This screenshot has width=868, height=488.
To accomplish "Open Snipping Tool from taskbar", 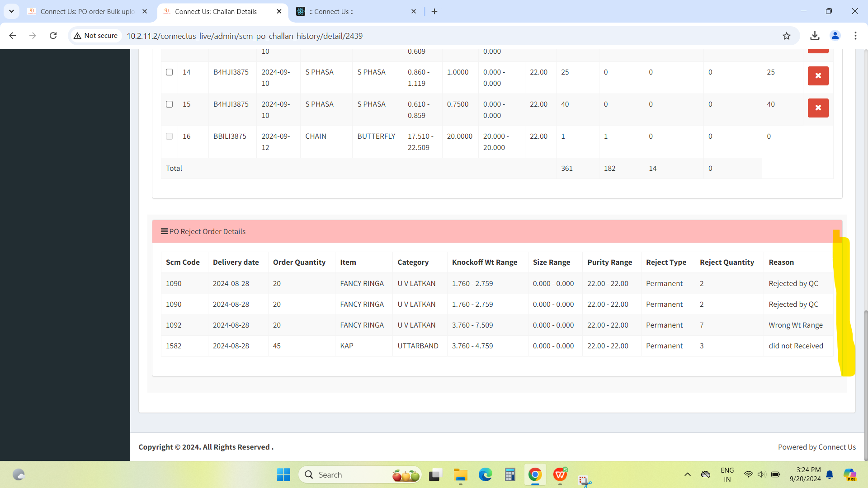I will 585,480.
